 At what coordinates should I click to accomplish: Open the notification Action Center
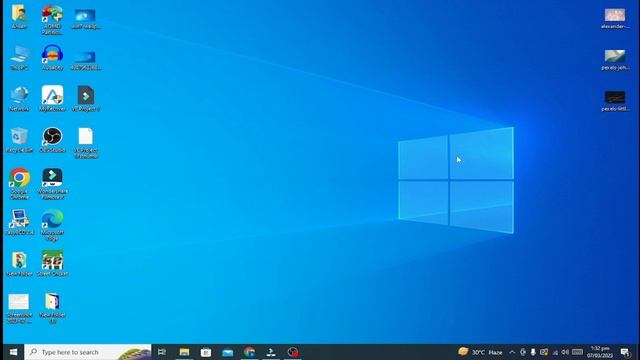pyautogui.click(x=625, y=352)
